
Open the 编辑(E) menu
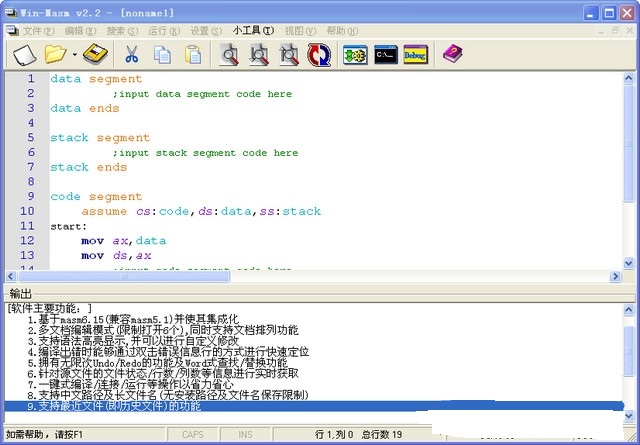80,31
